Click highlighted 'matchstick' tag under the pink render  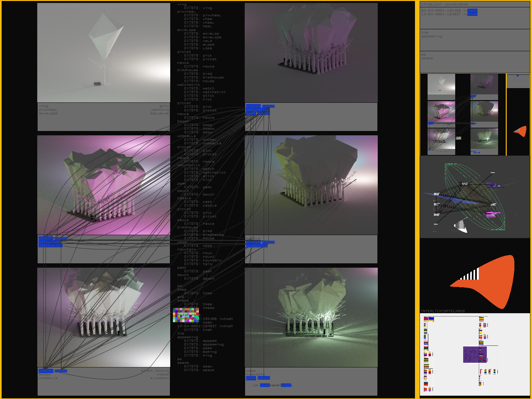[x=50, y=246]
